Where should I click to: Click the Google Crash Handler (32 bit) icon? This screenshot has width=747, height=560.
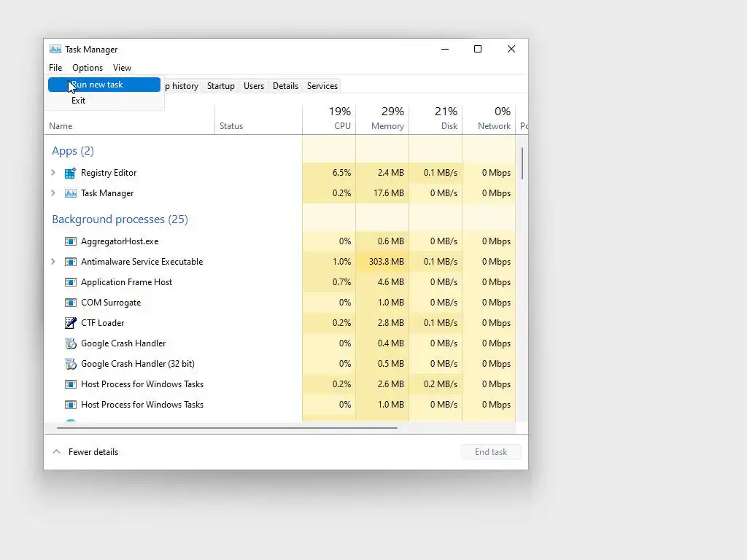[x=71, y=364]
